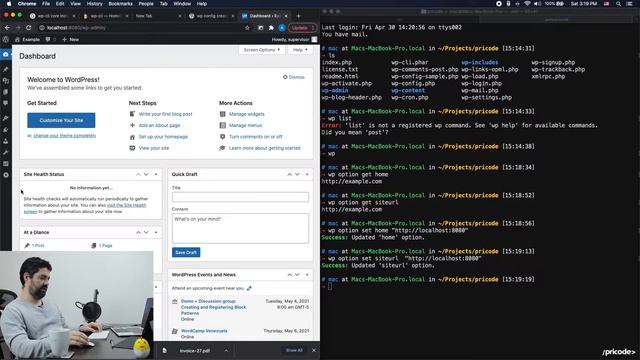The height and width of the screenshot is (360, 640).
Task: Open Write your first blog post link
Action: coord(165,114)
